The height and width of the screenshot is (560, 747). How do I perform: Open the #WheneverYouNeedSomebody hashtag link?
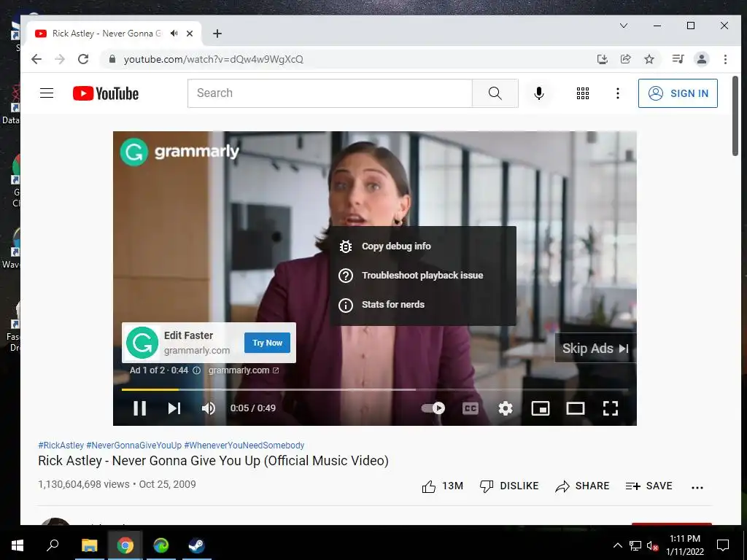point(244,446)
